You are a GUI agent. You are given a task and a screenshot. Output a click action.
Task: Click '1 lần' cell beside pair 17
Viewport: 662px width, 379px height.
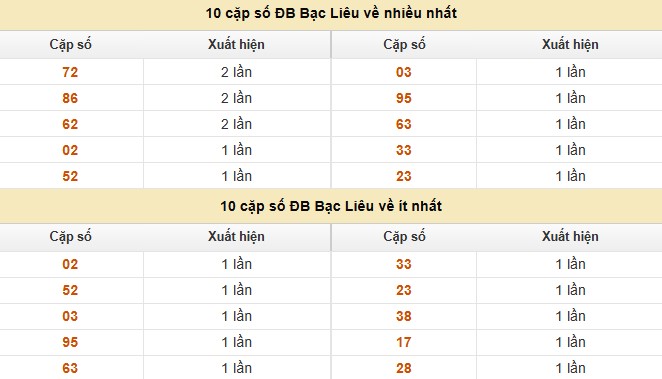tap(570, 342)
